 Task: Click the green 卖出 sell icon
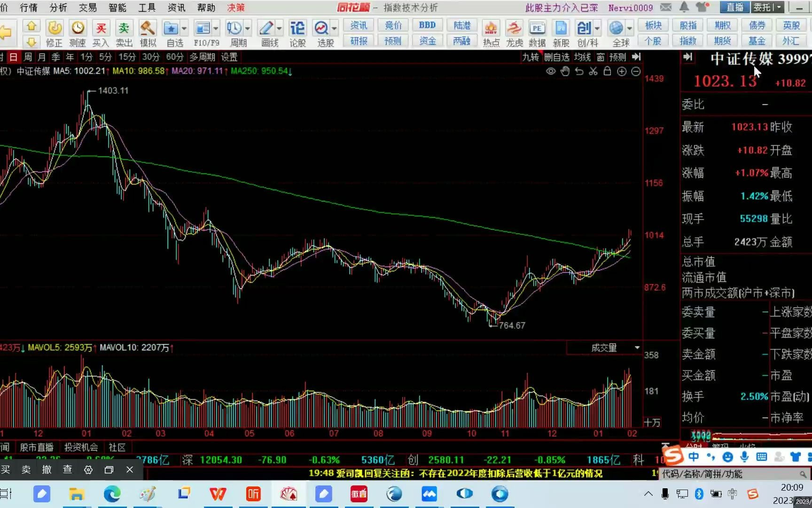(124, 28)
